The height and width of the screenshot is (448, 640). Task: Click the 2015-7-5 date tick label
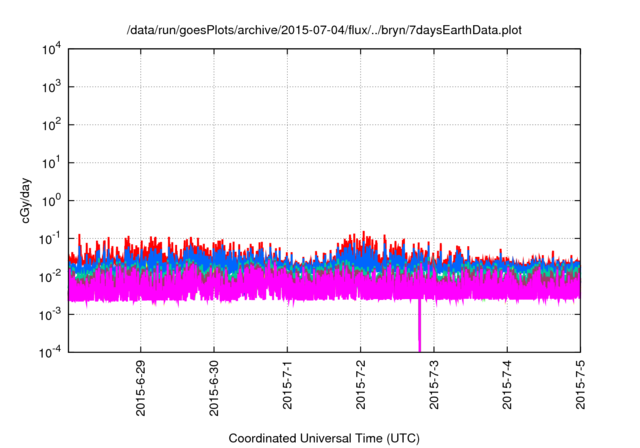pyautogui.click(x=580, y=385)
